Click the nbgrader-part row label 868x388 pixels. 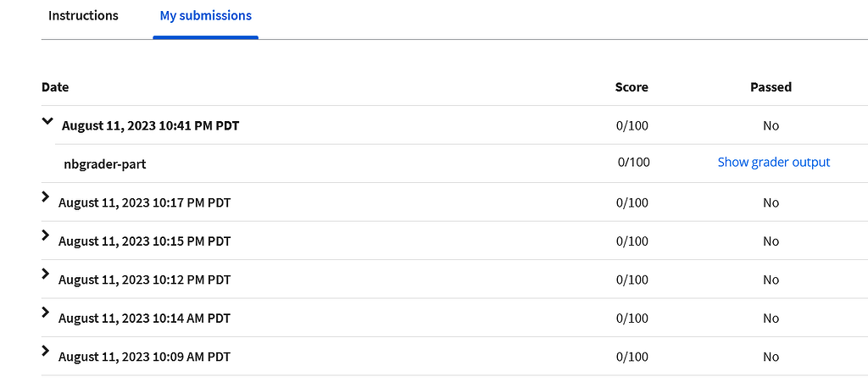[105, 164]
